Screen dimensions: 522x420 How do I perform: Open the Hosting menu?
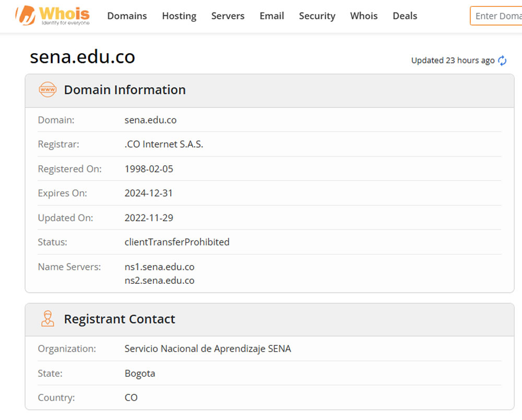coord(179,16)
